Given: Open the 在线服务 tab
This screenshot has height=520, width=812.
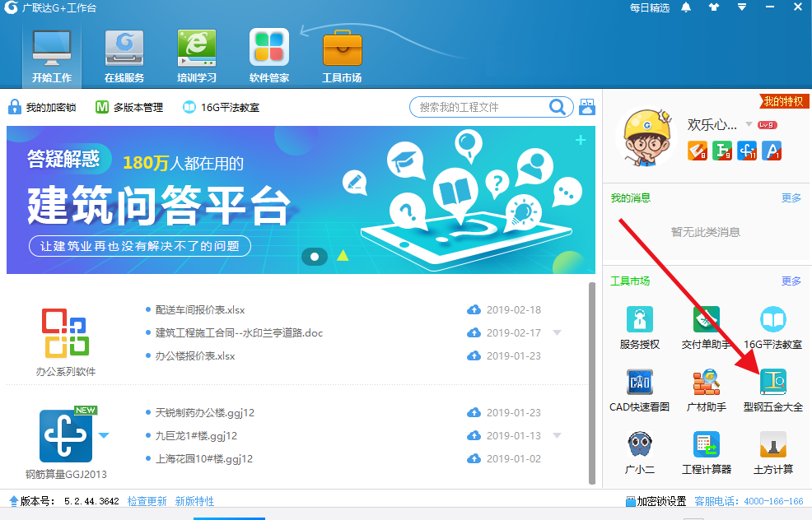Looking at the screenshot, I should pos(124,57).
